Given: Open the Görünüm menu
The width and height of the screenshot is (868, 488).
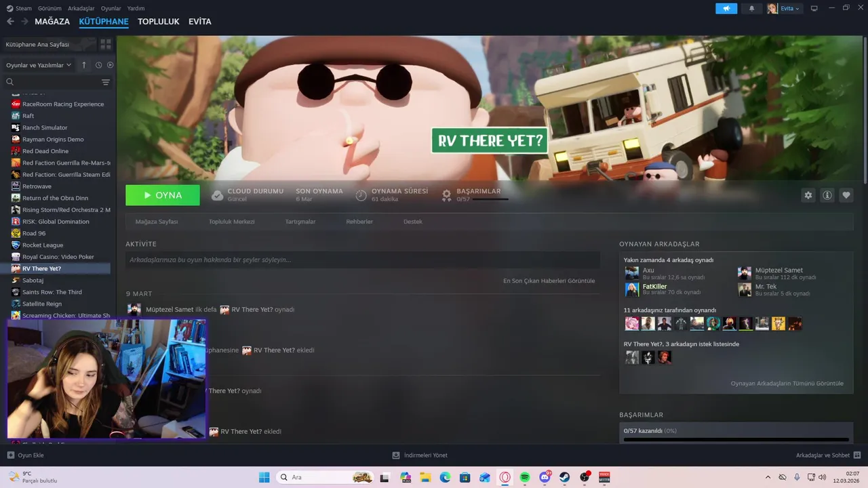Looking at the screenshot, I should click(x=50, y=8).
